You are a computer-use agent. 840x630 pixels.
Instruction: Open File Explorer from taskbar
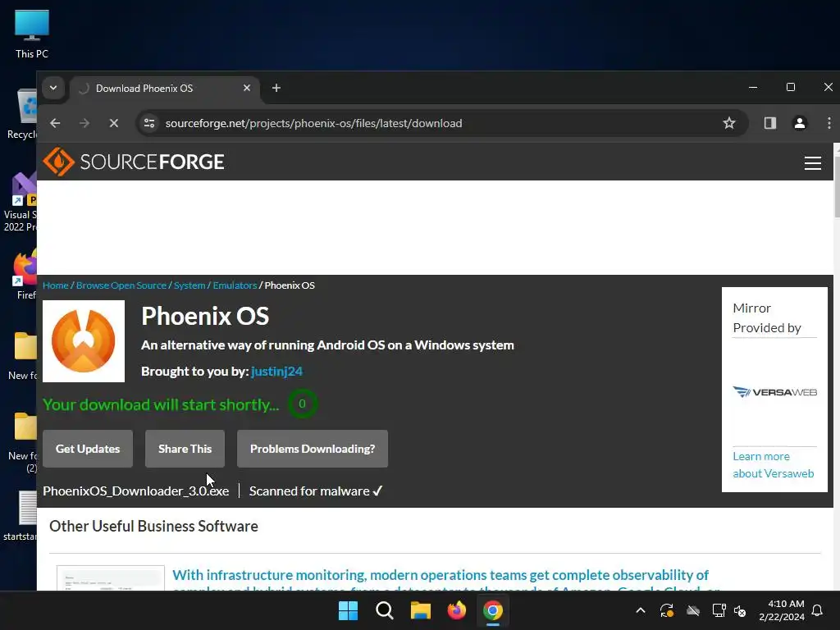click(421, 610)
